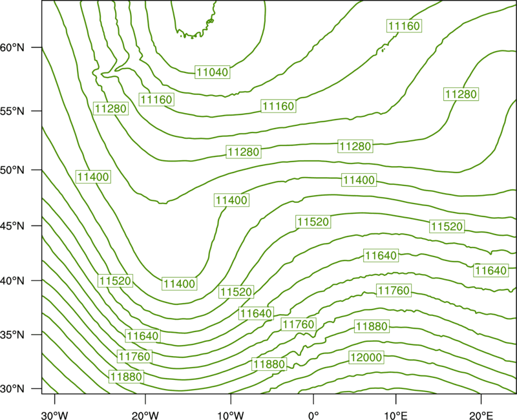Click the 11880 label directly above the 12000 label
Screen dimensions: 517x420
(x=371, y=326)
